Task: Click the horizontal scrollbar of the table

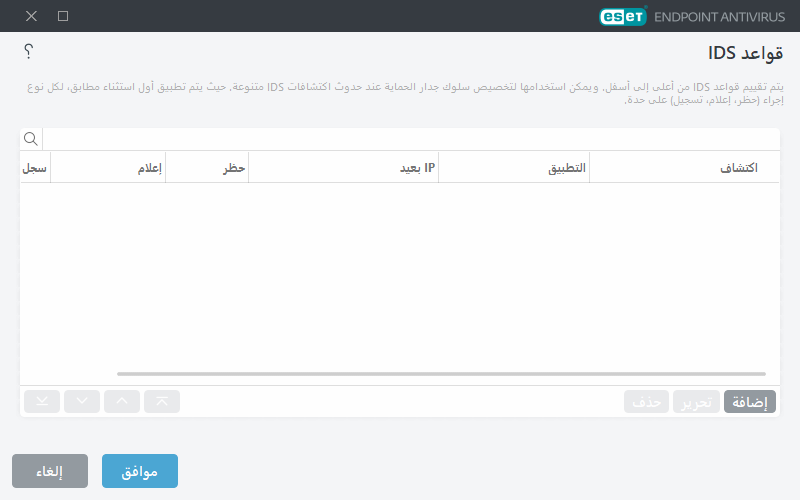Action: pos(441,374)
